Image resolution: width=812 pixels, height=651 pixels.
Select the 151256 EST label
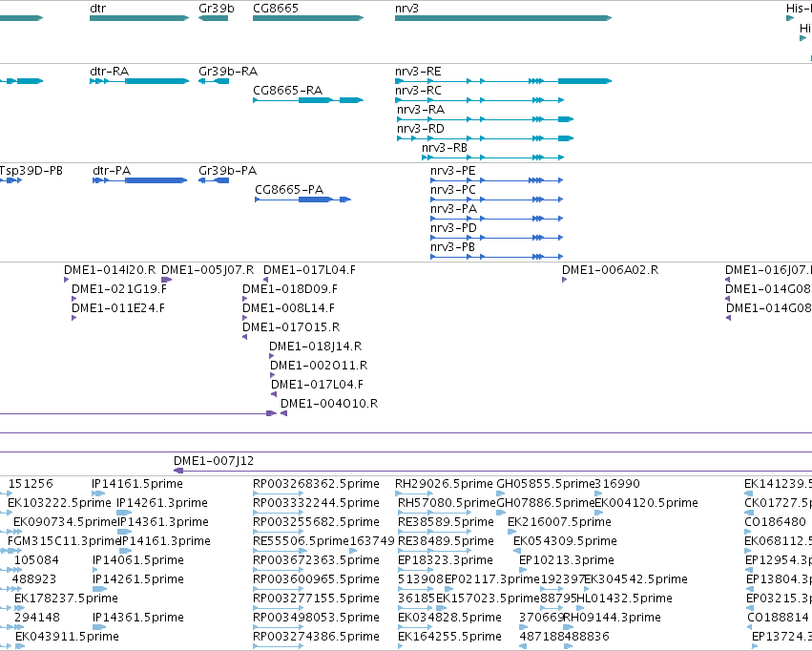[31, 484]
